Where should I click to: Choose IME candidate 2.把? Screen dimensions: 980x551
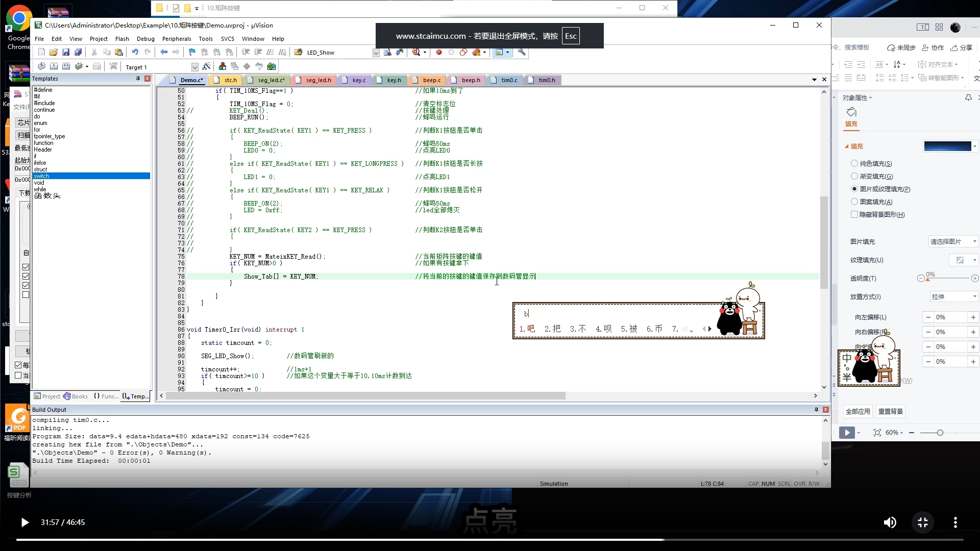(x=552, y=329)
